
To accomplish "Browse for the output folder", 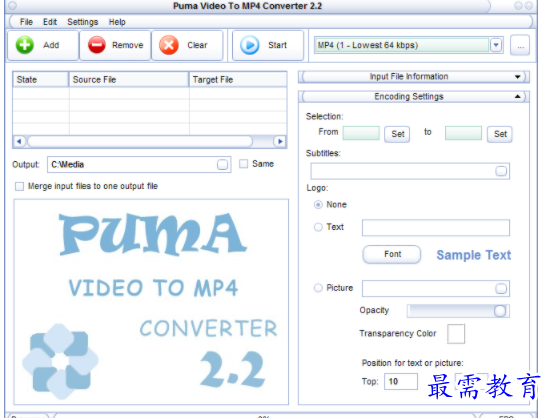I will [222, 165].
